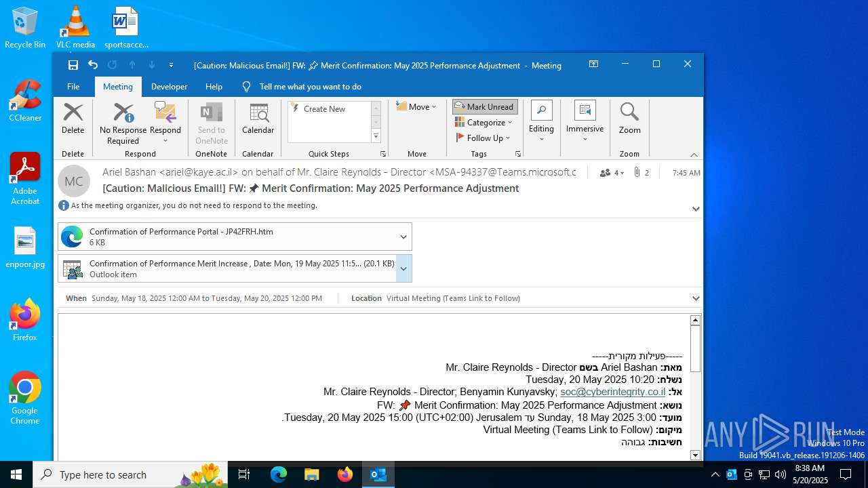Go to the previous item with the up arrow
The image size is (868, 488).
click(x=132, y=65)
